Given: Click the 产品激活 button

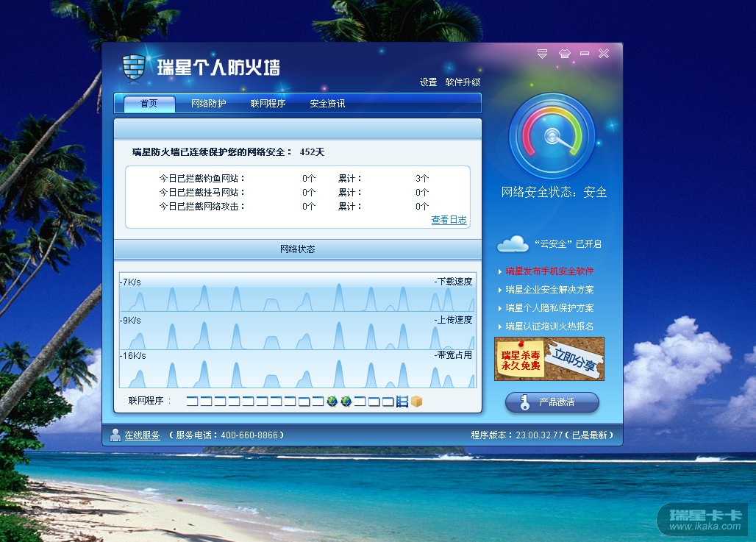Looking at the screenshot, I should click(552, 402).
